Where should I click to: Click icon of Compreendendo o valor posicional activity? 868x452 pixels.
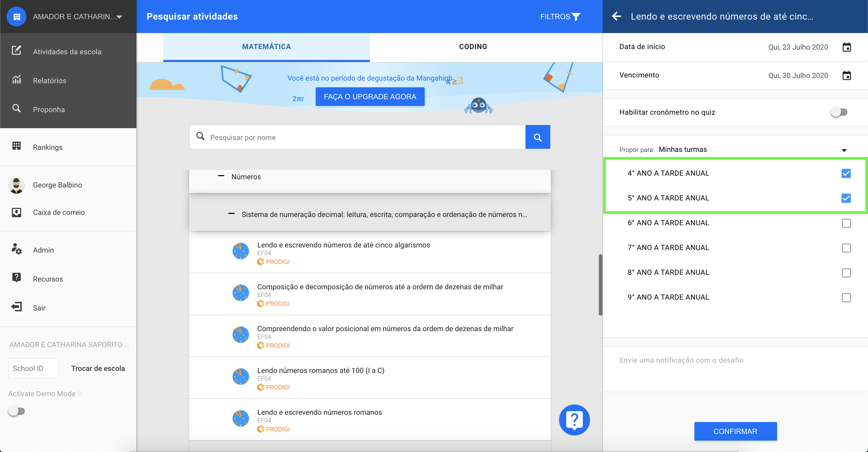[x=241, y=335]
